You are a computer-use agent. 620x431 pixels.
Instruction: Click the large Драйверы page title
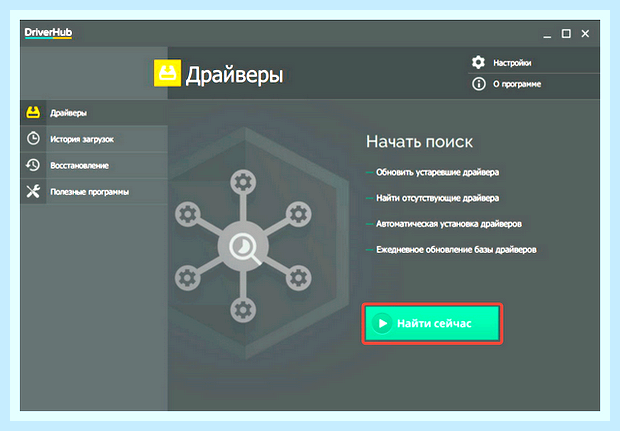(234, 75)
